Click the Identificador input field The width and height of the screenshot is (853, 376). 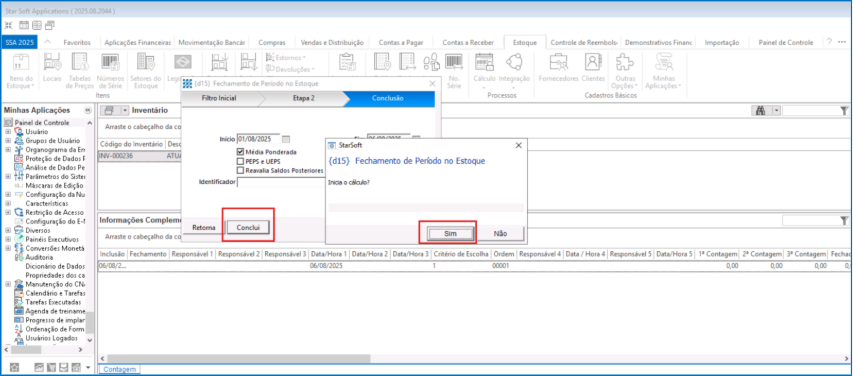(x=280, y=182)
